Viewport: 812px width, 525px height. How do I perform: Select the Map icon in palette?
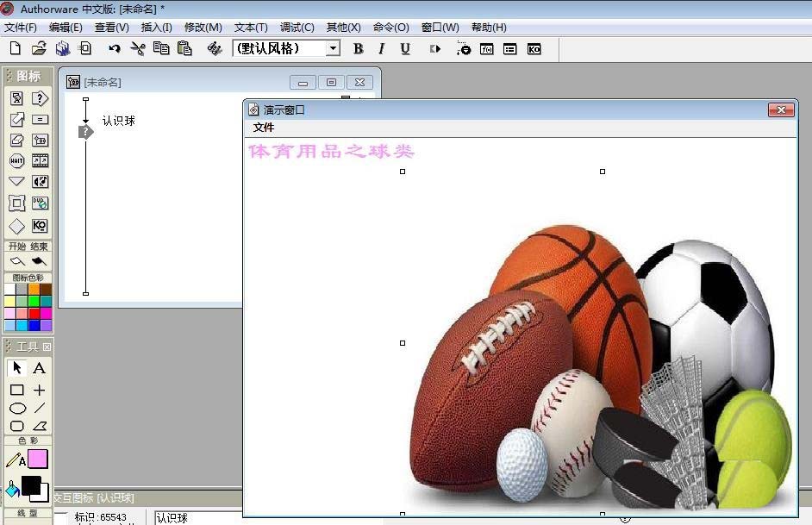(40, 141)
